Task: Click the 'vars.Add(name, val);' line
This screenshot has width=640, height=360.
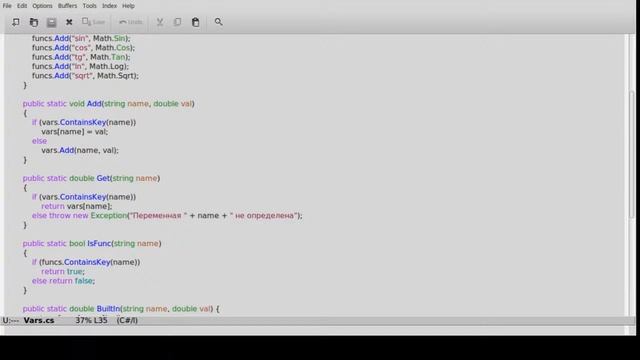Action: coord(80,151)
